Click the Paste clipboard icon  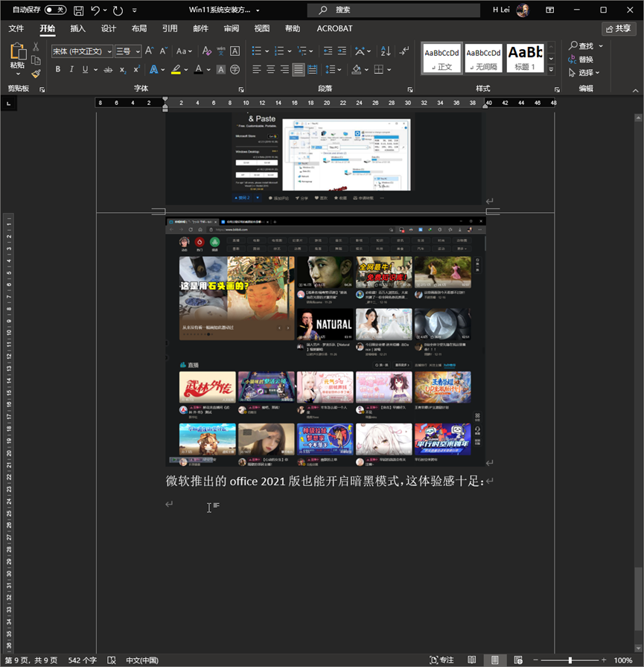(x=17, y=51)
